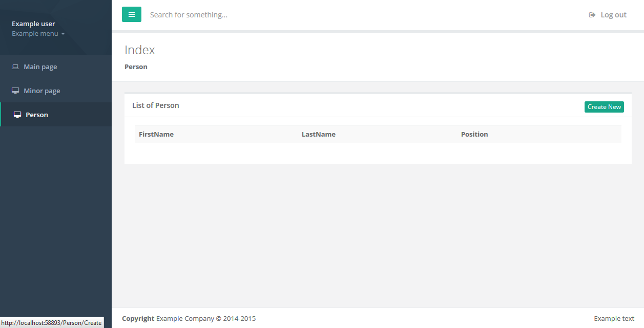Click the sign-out arrow icon
Screen dimensions: 644x328
pos(592,15)
